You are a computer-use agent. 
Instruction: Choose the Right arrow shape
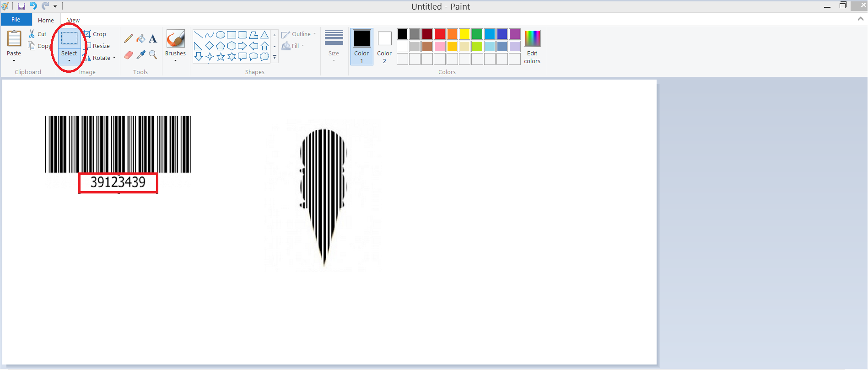243,46
